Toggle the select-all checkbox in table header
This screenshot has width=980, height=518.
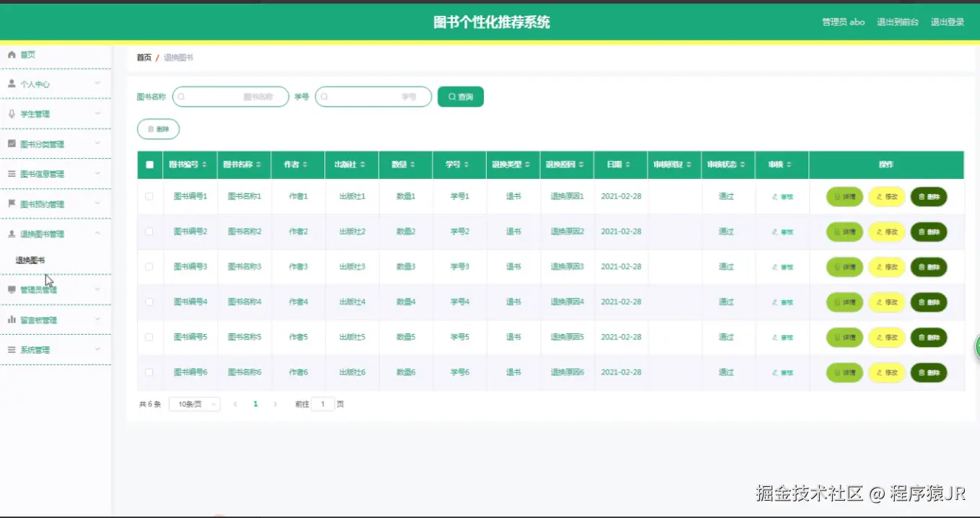click(150, 165)
